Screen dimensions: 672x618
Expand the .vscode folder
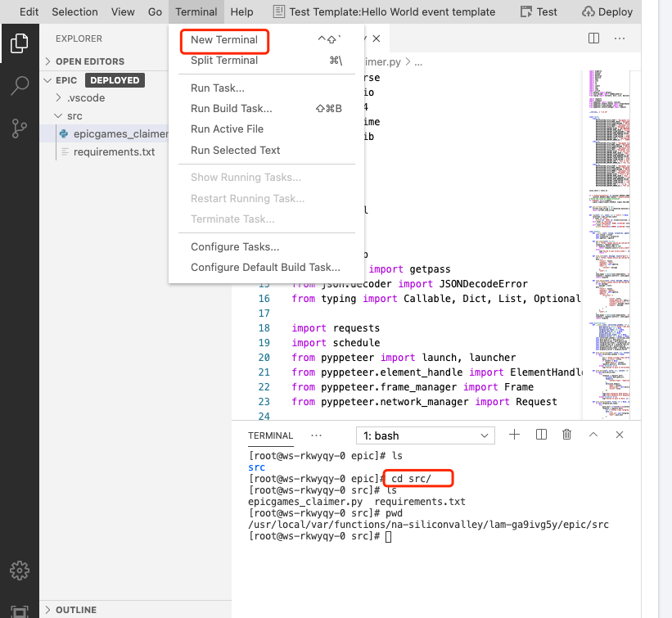[85, 98]
